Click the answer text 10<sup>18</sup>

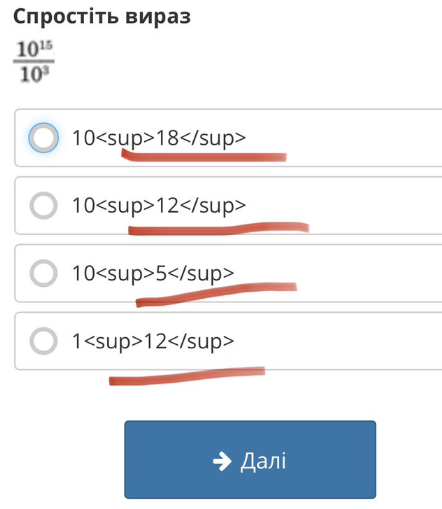coord(159,138)
